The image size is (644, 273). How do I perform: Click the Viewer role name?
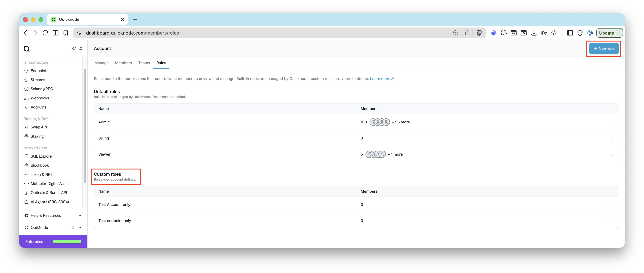coord(104,154)
